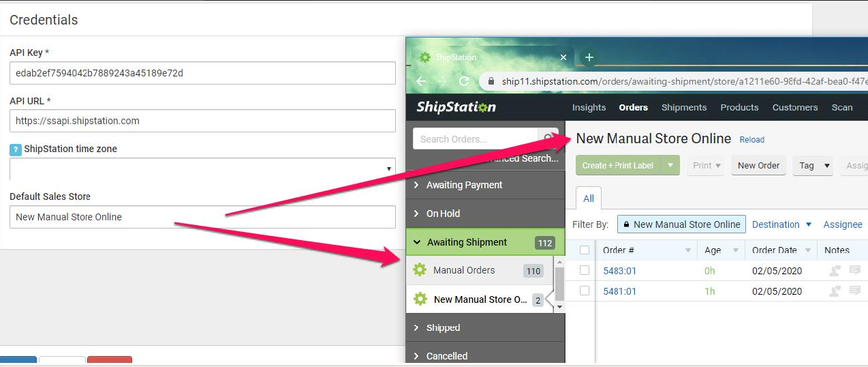Click the notes icon for order 5481:01
Screen dimensions: 868x367
(855, 291)
